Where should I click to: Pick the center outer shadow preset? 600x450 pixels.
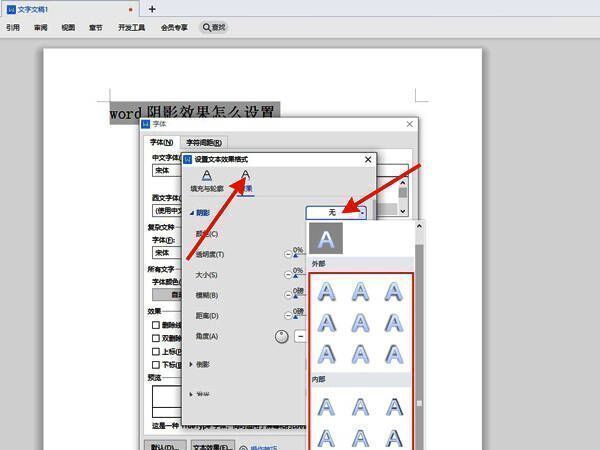(360, 323)
